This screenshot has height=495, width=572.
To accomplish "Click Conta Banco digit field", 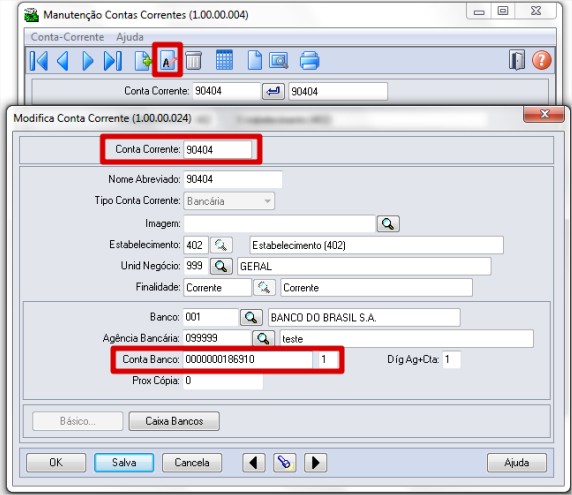I will pyautogui.click(x=328, y=359).
